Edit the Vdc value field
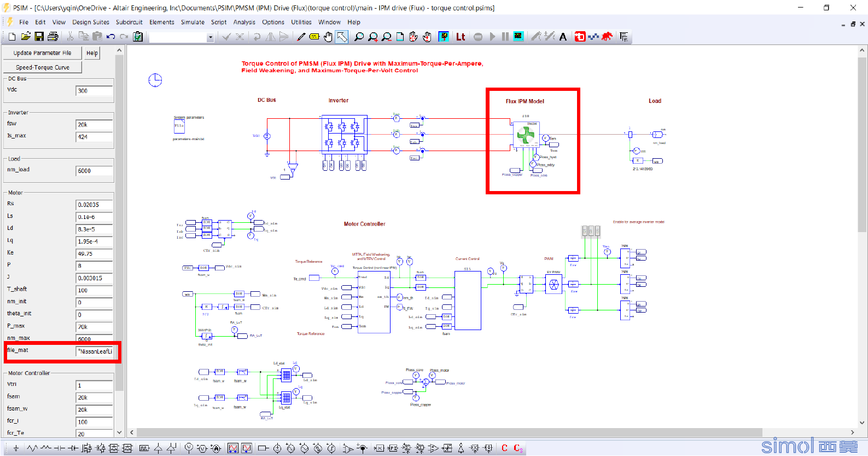 94,91
